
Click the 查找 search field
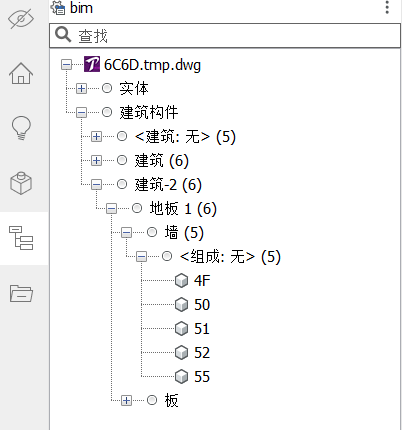click(x=225, y=35)
